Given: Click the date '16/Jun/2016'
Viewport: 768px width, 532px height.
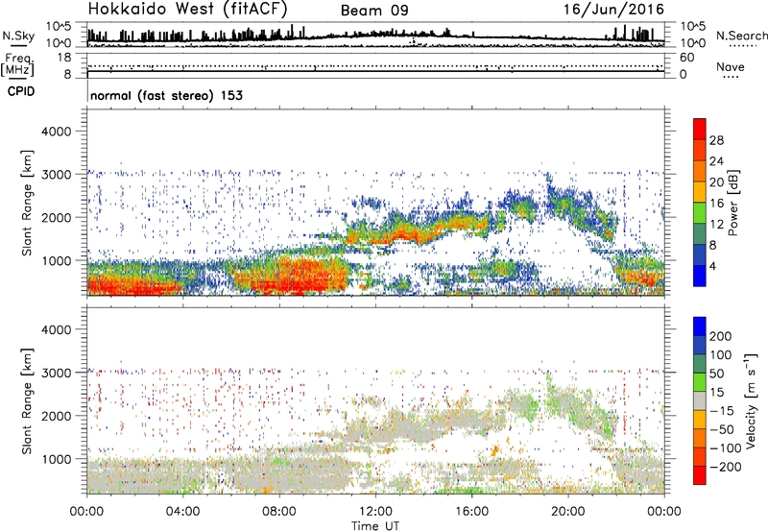Looking at the screenshot, I should click(613, 10).
